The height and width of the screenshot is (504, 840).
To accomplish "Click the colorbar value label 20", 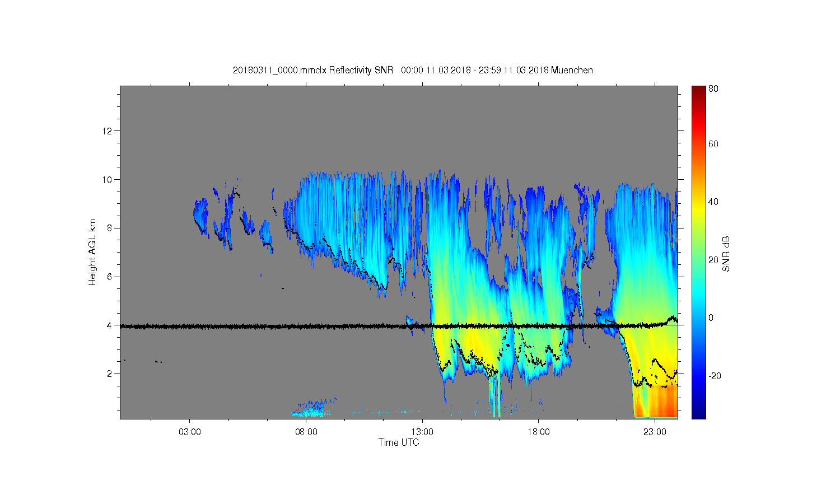I will [x=713, y=260].
